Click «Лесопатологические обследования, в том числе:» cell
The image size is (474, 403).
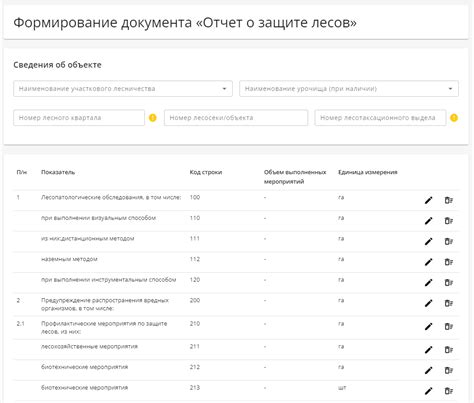click(111, 197)
